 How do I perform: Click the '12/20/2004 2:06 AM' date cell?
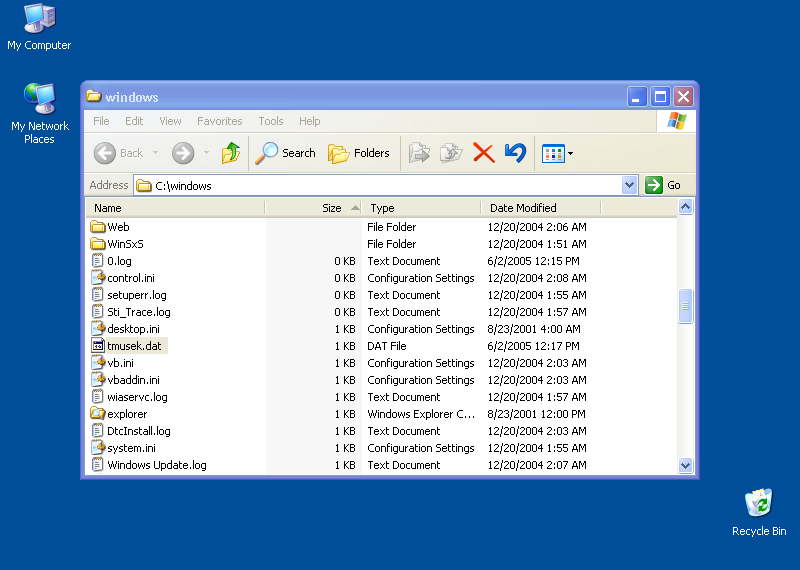[x=537, y=227]
